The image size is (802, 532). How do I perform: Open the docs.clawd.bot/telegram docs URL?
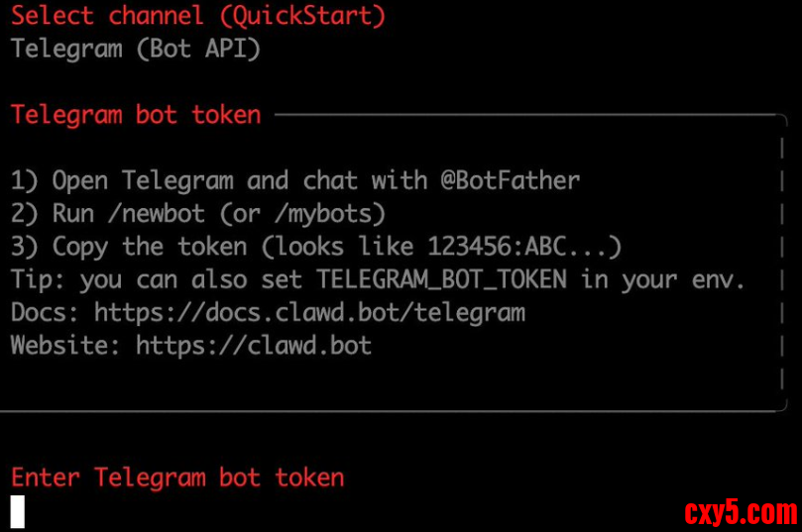[x=309, y=313]
